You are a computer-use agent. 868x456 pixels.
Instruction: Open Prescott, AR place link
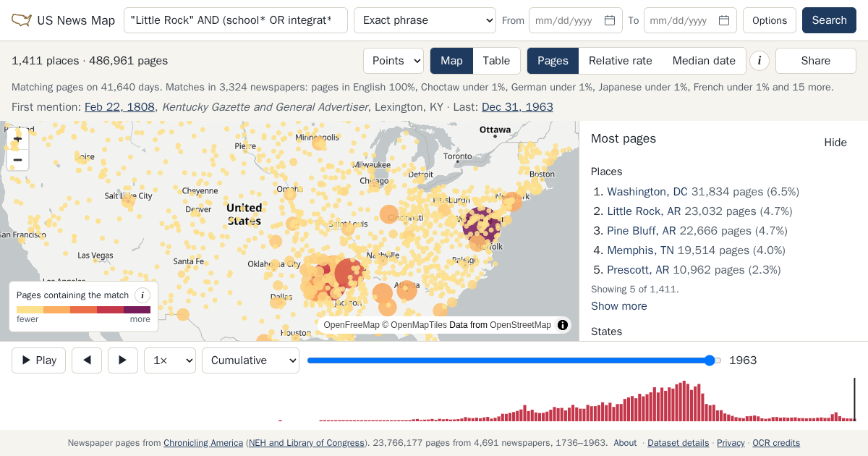click(638, 270)
